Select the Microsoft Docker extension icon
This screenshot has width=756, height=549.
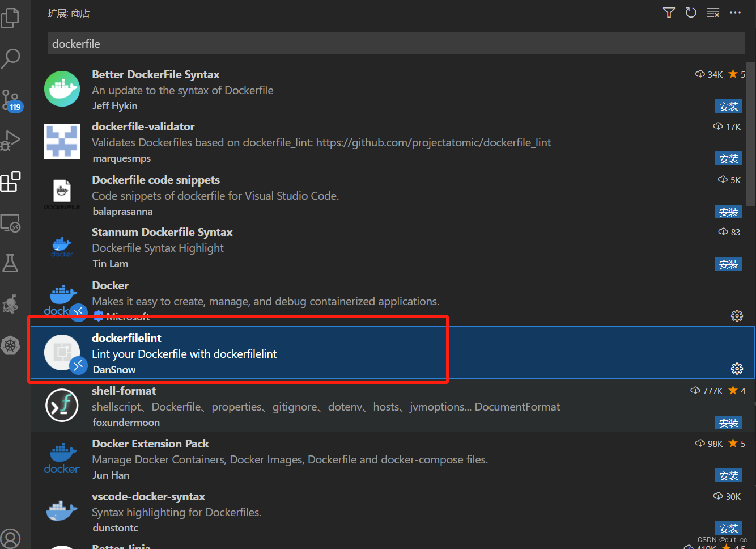click(x=62, y=299)
